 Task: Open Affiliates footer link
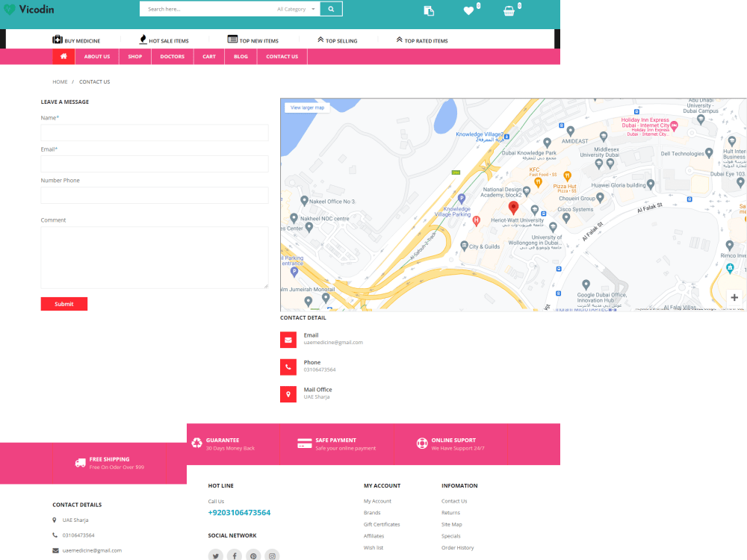[x=374, y=536]
